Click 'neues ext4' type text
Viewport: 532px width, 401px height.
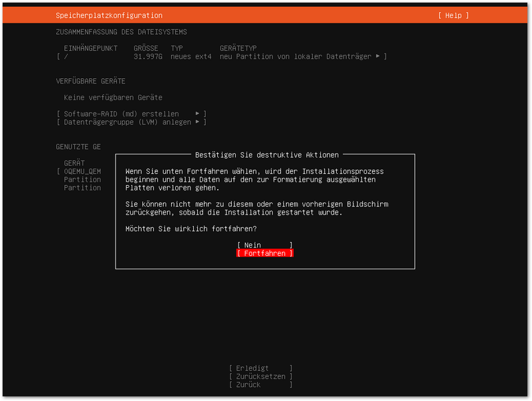pos(191,56)
